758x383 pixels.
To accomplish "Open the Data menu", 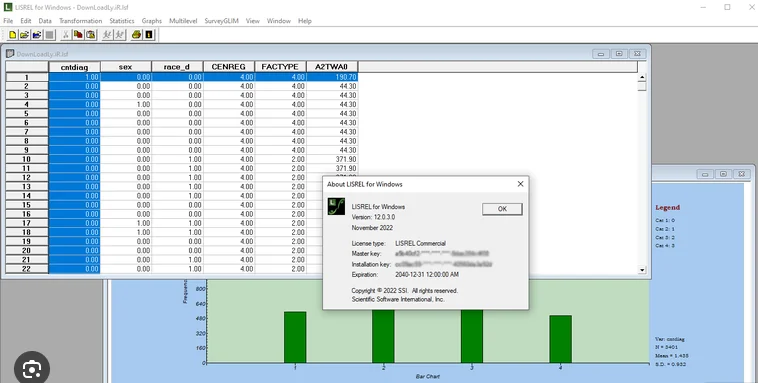I will click(x=45, y=21).
